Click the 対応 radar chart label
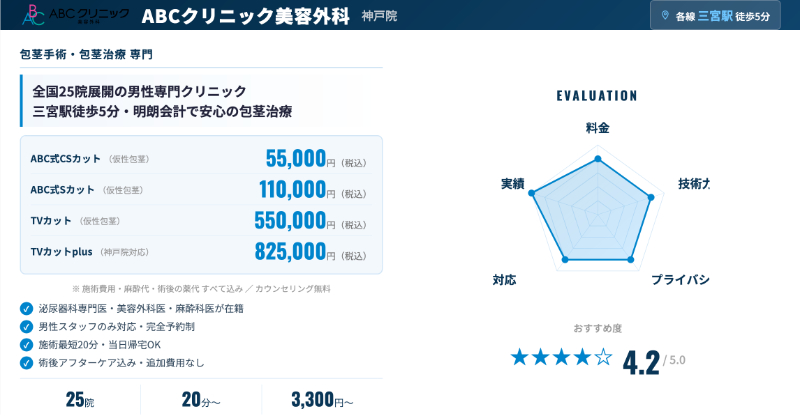The image size is (800, 418). (x=504, y=278)
